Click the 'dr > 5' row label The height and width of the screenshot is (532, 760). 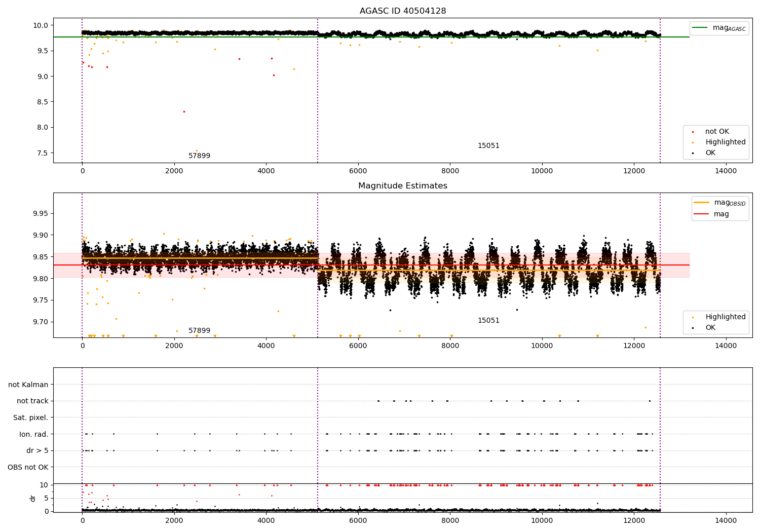point(37,450)
